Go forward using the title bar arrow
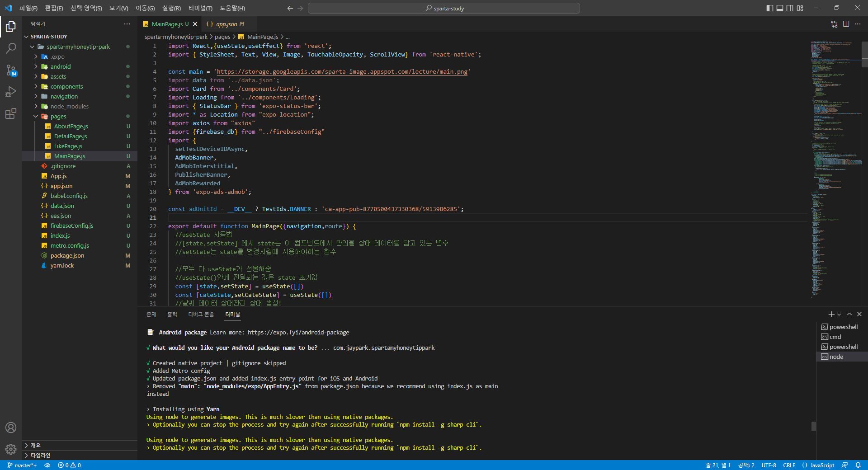 pyautogui.click(x=301, y=8)
